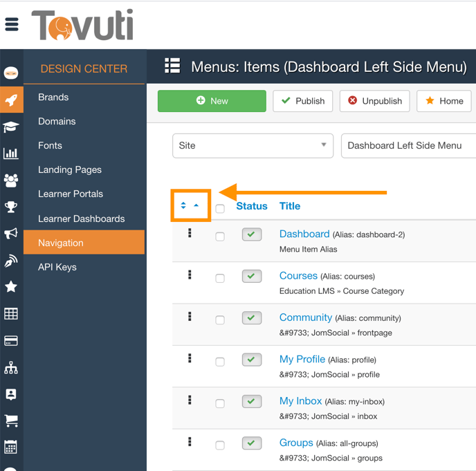Select the trophy icon in sidebar
476x471 pixels.
(x=11, y=207)
